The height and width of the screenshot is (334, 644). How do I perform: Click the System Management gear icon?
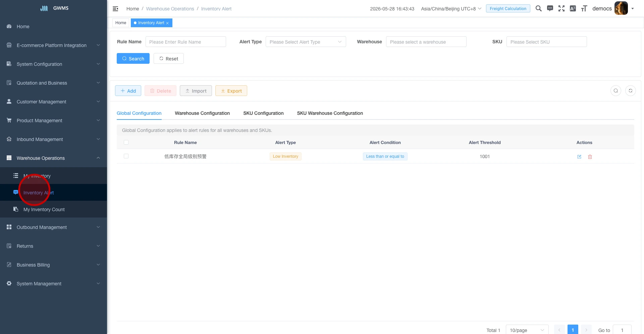[9, 283]
